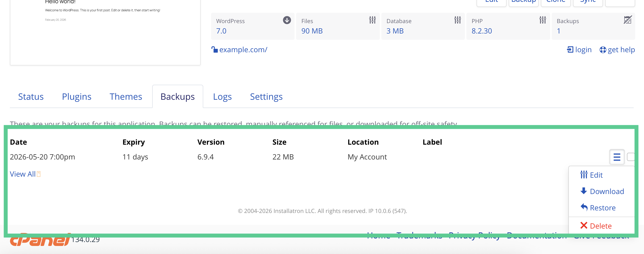Open the Database settings sliders icon

point(458,20)
